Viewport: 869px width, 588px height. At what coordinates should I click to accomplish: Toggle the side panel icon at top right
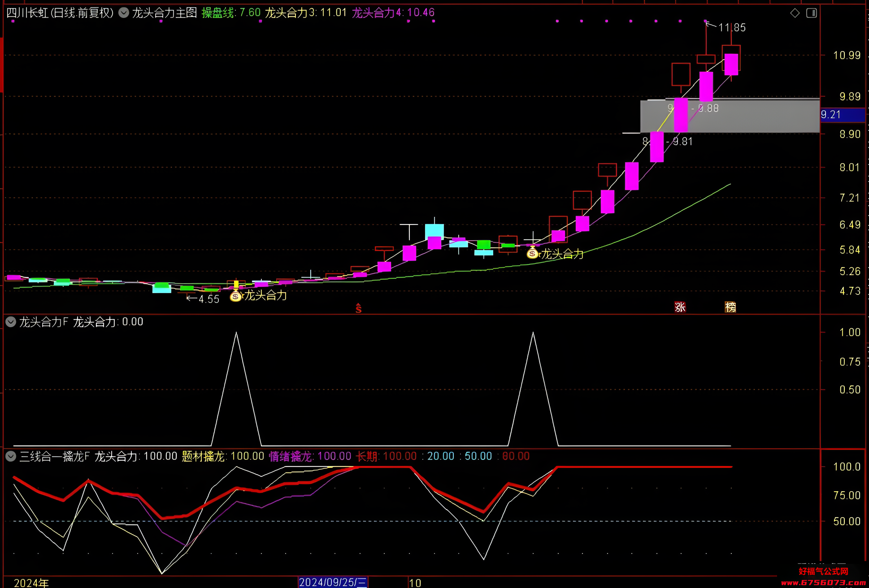point(812,13)
